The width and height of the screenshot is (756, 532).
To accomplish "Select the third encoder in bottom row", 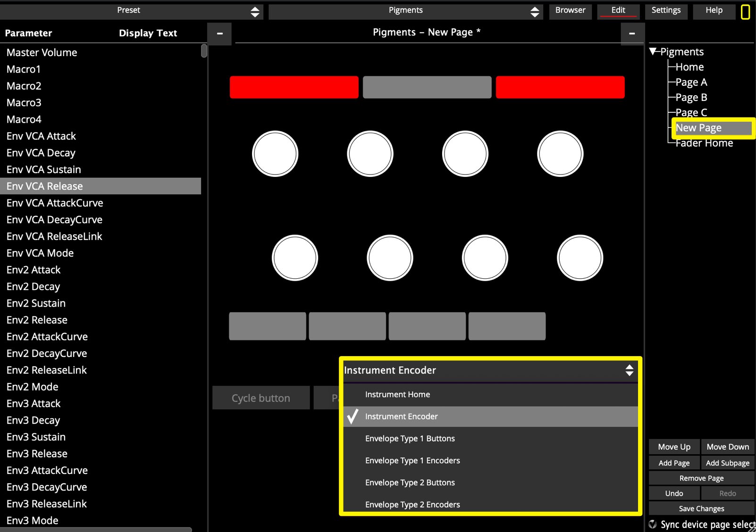I will (x=485, y=258).
